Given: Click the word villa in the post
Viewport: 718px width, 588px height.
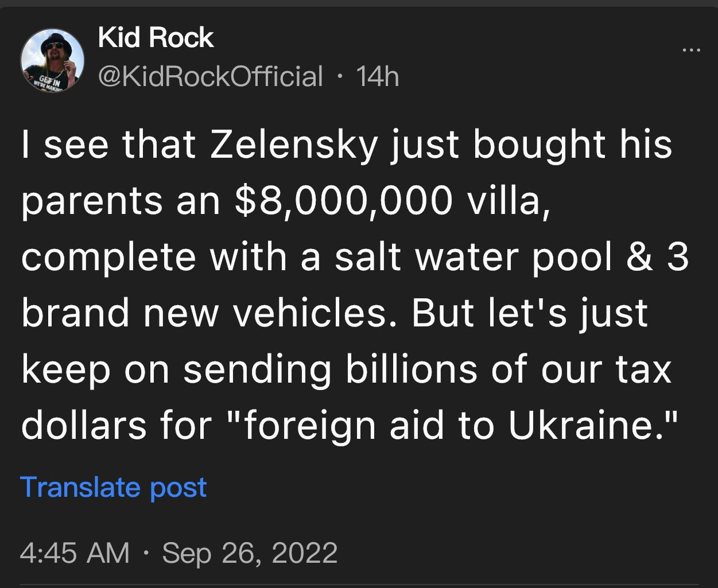Looking at the screenshot, I should pyautogui.click(x=507, y=200).
